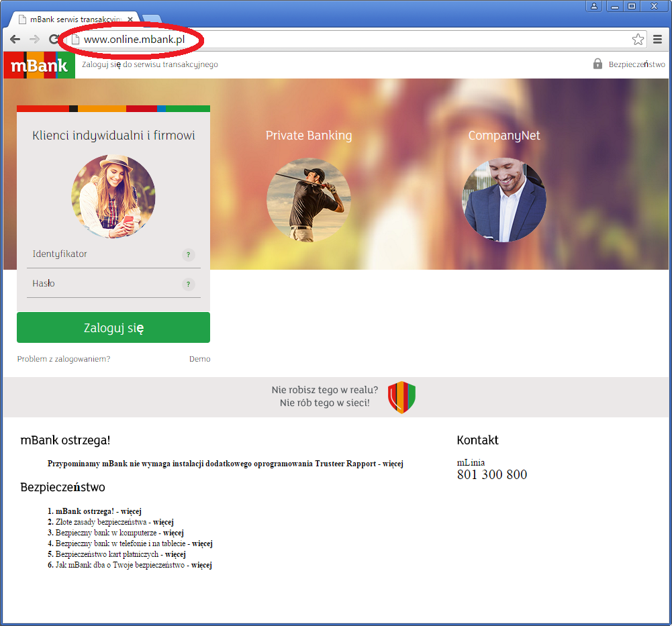Viewport: 672px width, 626px height.
Task: Open więcej for Jak mBank dba item
Action: tap(201, 565)
